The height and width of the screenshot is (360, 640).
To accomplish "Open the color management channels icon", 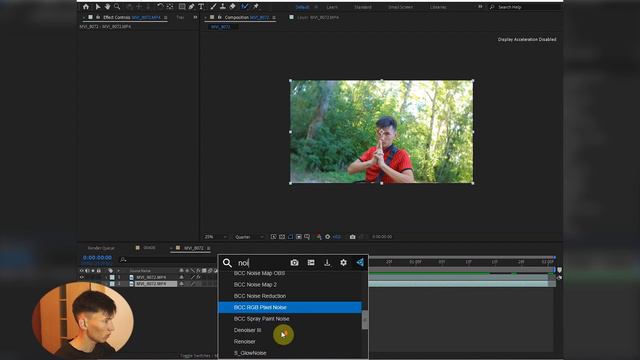I will pyautogui.click(x=319, y=237).
